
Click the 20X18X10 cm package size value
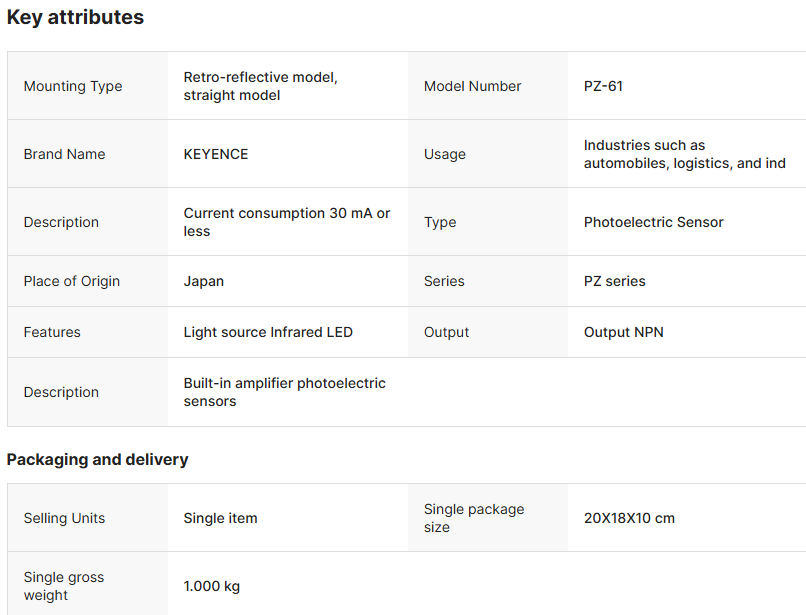coord(629,518)
